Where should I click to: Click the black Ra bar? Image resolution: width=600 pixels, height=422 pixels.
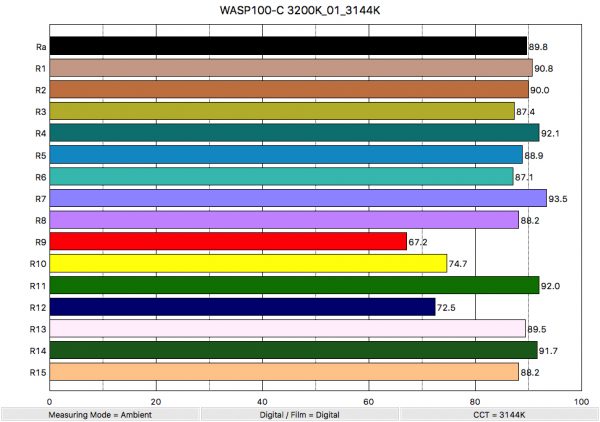click(288, 46)
